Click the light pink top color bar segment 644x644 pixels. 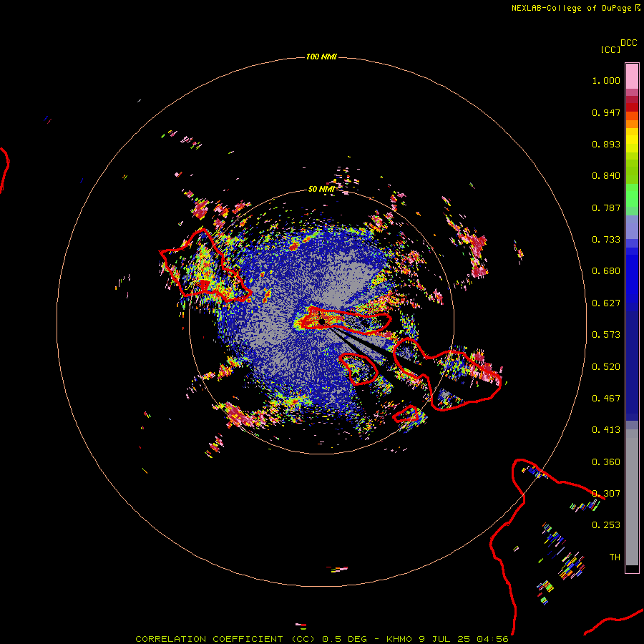(632, 76)
